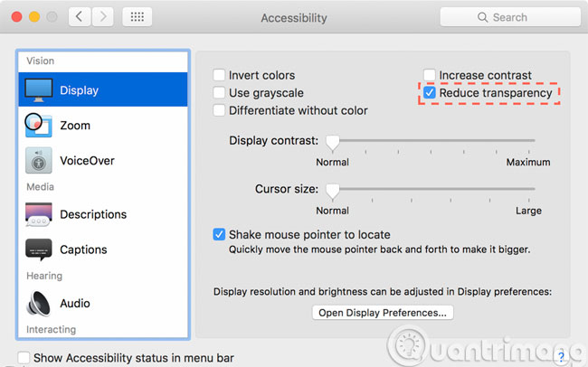Go back with the left arrow
Screen dimensions: 588x367
[80, 17]
